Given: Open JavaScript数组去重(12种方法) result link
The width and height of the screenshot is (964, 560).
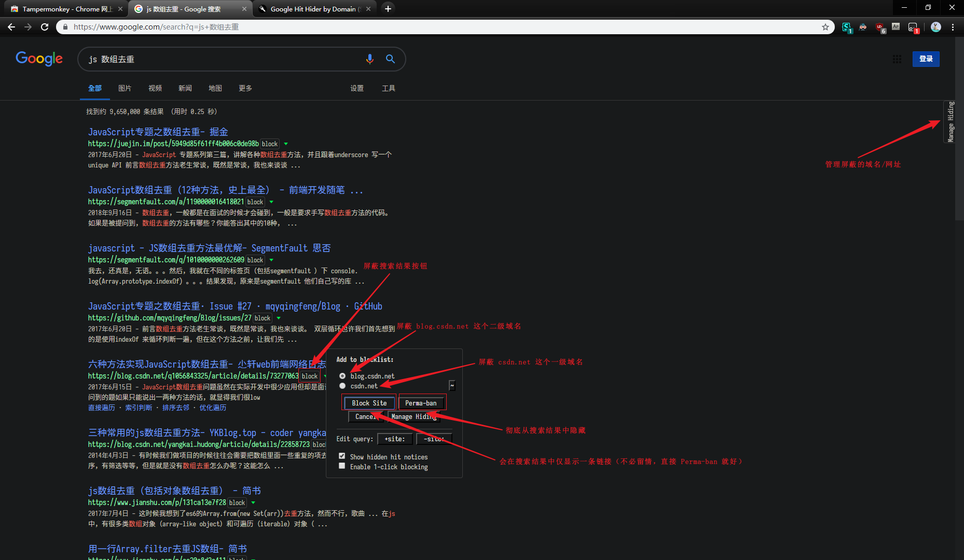Looking at the screenshot, I should coord(226,190).
